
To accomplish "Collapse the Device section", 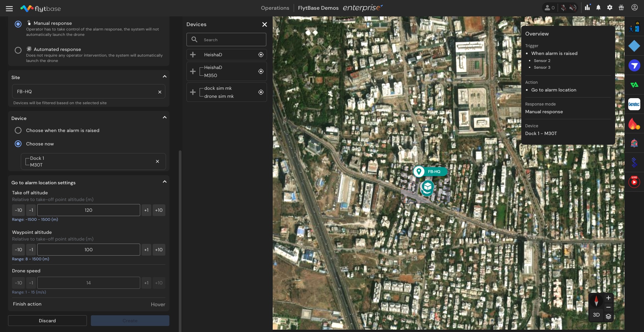I will [x=164, y=118].
